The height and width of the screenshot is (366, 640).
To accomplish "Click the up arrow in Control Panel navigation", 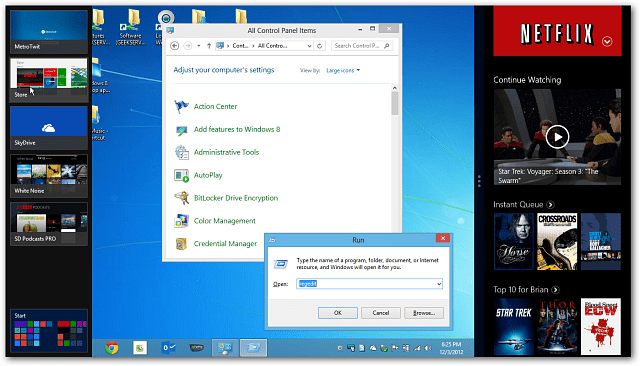I will tap(209, 46).
